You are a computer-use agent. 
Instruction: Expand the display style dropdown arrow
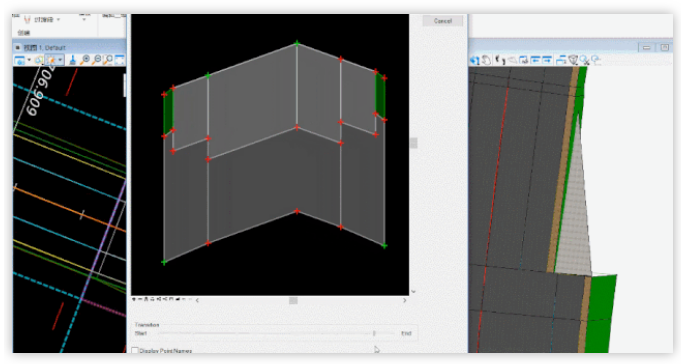(x=60, y=60)
